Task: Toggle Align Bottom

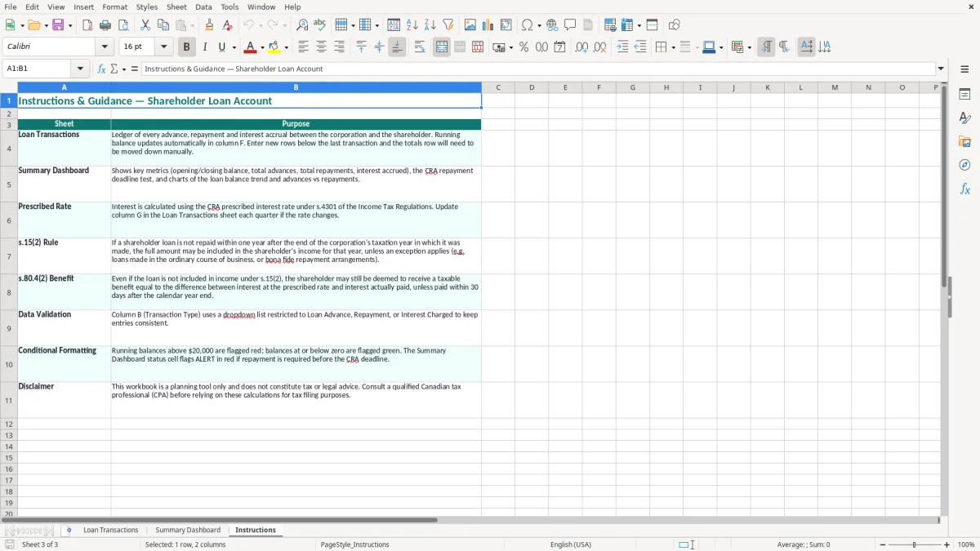Action: [397, 47]
